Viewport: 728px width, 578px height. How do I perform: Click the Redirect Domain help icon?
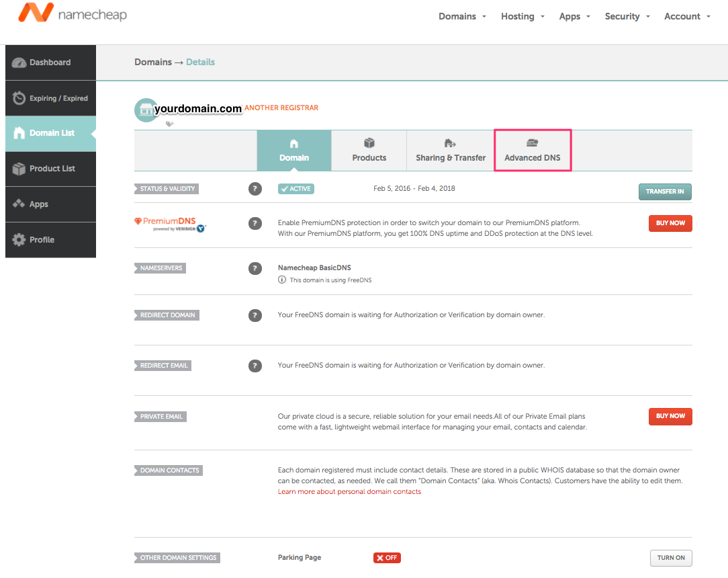point(255,315)
